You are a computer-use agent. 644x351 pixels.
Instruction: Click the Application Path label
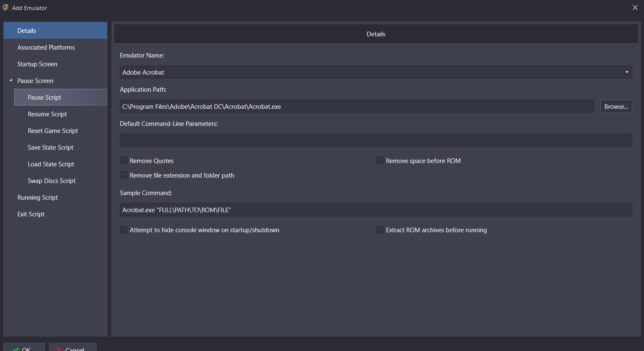pos(143,90)
